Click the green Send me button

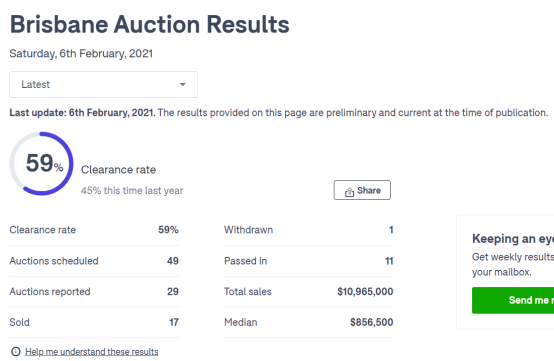point(513,300)
